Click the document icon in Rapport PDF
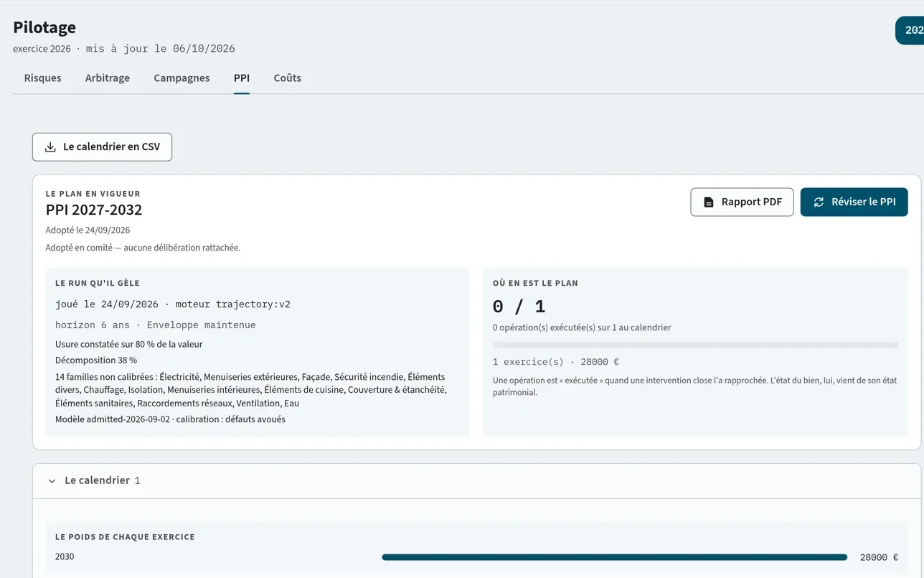The image size is (924, 578). [709, 202]
